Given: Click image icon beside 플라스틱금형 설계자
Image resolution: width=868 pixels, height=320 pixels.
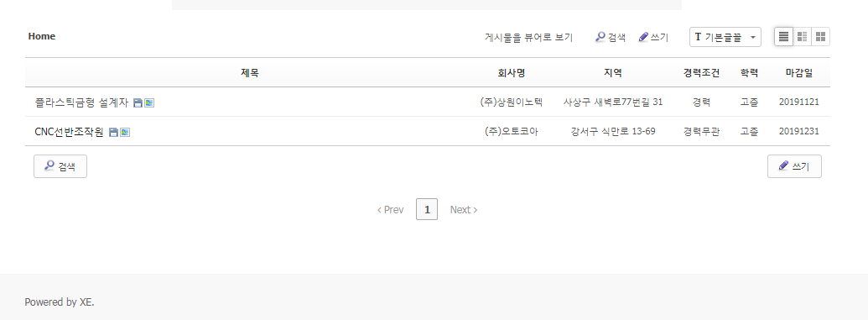Looking at the screenshot, I should coord(149,102).
